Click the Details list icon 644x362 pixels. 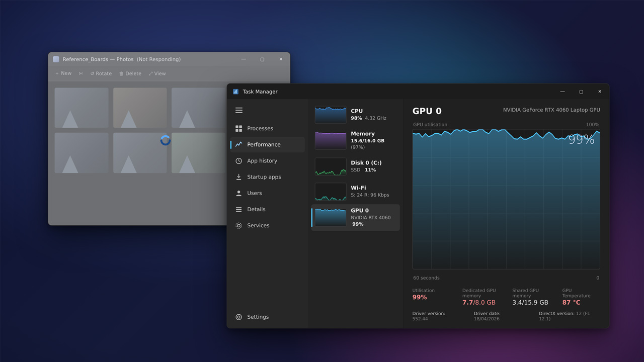(238, 209)
